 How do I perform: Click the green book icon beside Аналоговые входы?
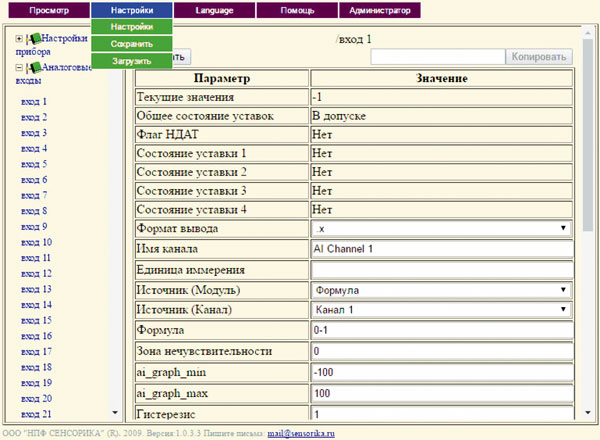34,68
